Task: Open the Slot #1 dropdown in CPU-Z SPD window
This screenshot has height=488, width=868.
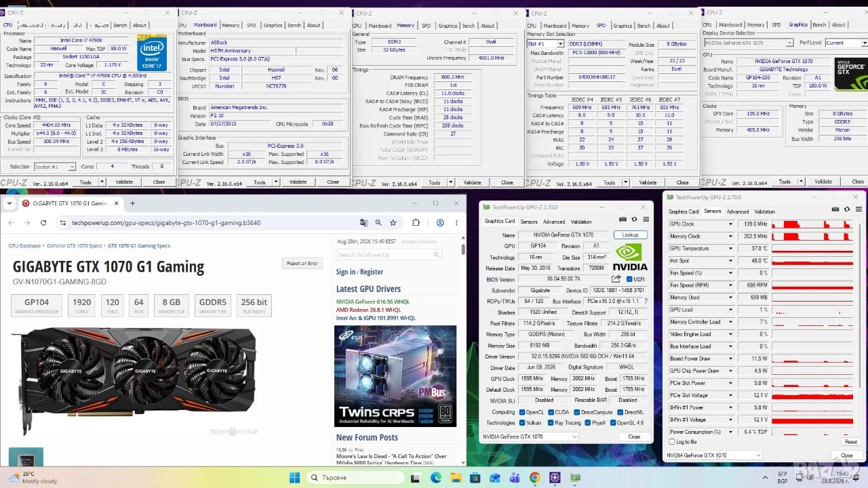Action: (x=546, y=44)
